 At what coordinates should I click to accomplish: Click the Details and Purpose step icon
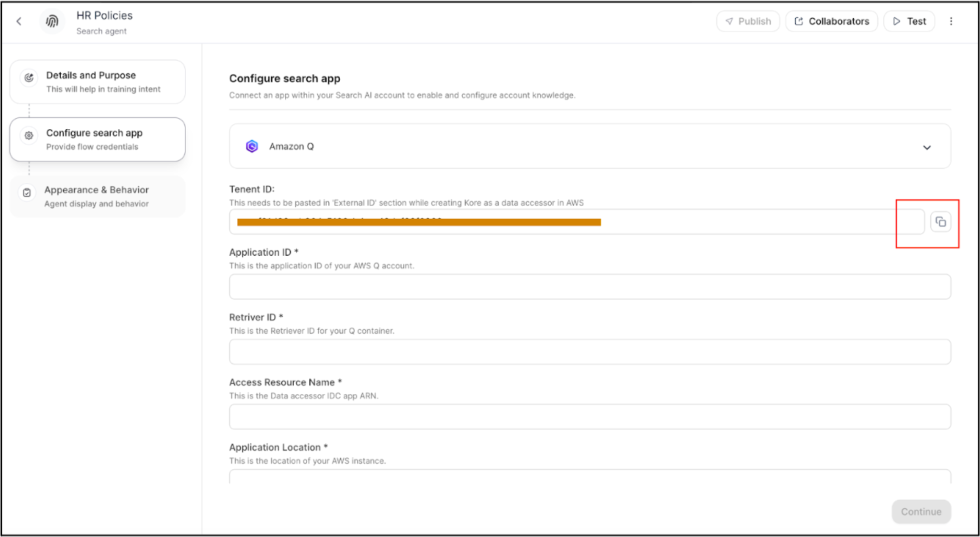pos(29,78)
